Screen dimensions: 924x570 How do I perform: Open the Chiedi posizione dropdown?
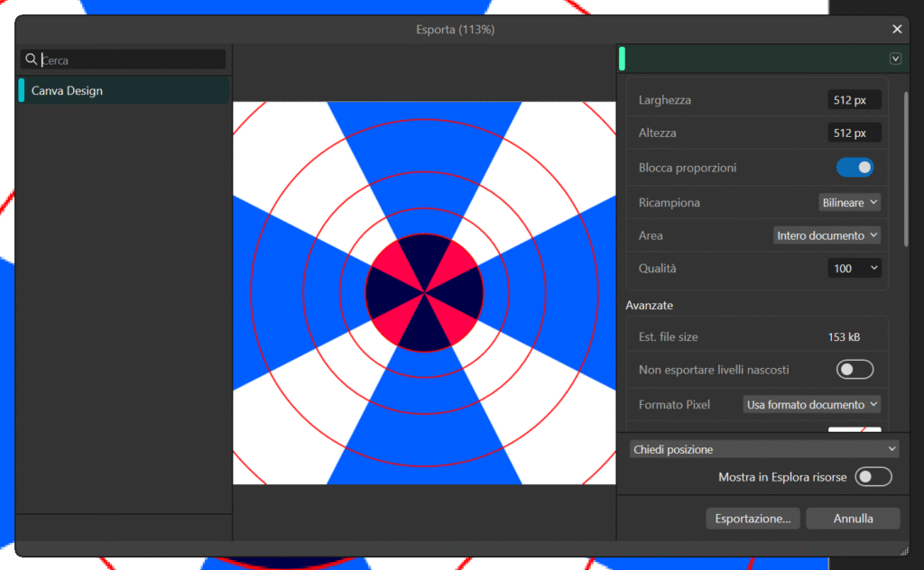(x=762, y=448)
